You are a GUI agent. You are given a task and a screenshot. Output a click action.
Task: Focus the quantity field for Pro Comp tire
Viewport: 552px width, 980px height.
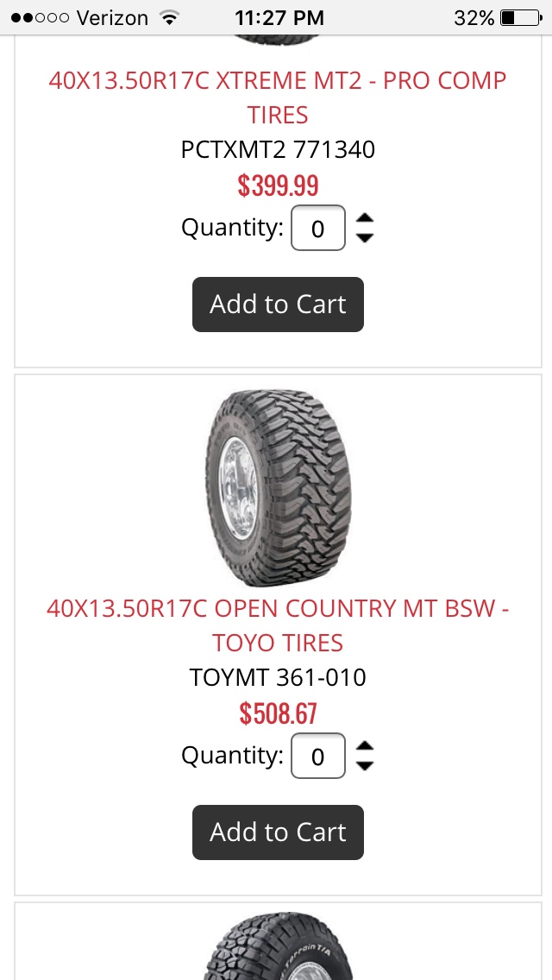(318, 229)
